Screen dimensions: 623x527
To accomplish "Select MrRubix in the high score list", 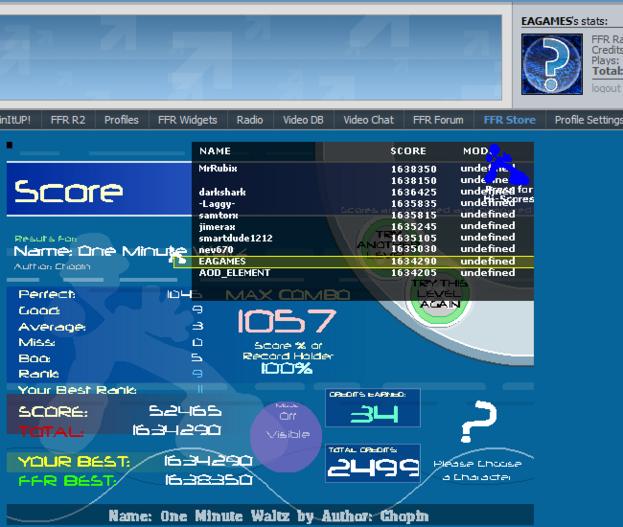I will pyautogui.click(x=218, y=168).
